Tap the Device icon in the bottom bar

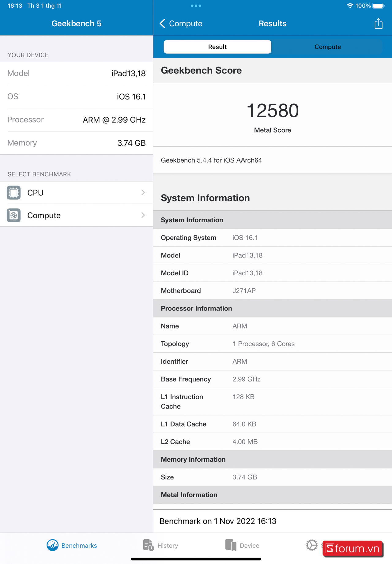click(x=231, y=545)
